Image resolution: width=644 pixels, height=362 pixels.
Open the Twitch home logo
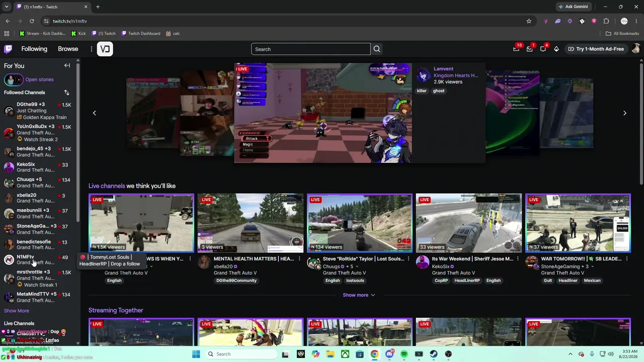tap(8, 49)
